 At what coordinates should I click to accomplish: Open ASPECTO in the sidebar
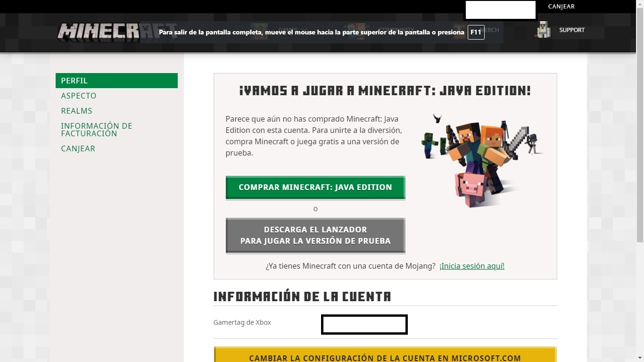click(78, 96)
